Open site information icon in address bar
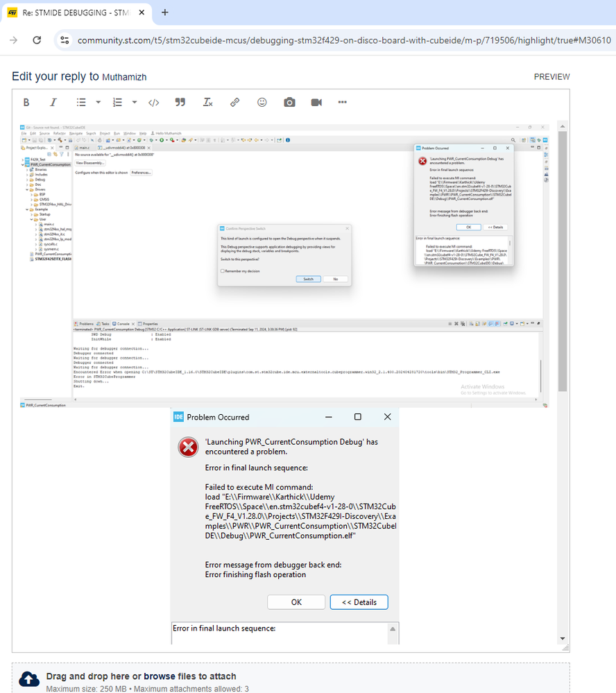The width and height of the screenshot is (616, 693). click(x=65, y=40)
